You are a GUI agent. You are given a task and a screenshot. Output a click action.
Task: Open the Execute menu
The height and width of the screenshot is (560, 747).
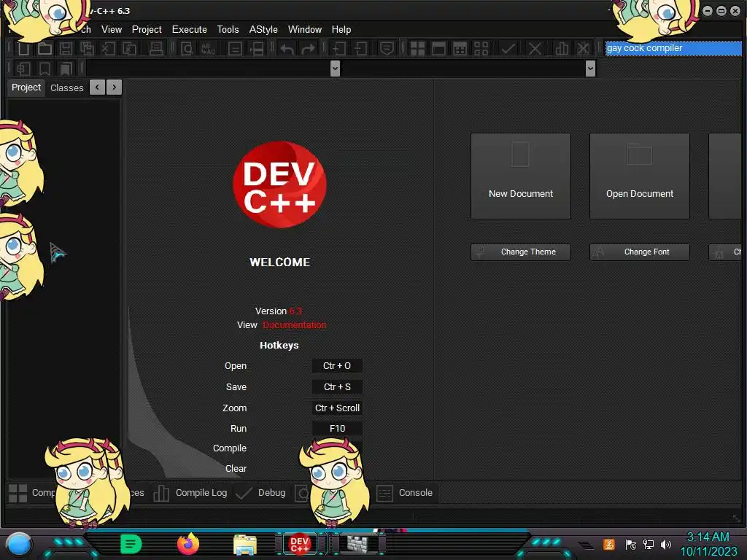189,29
